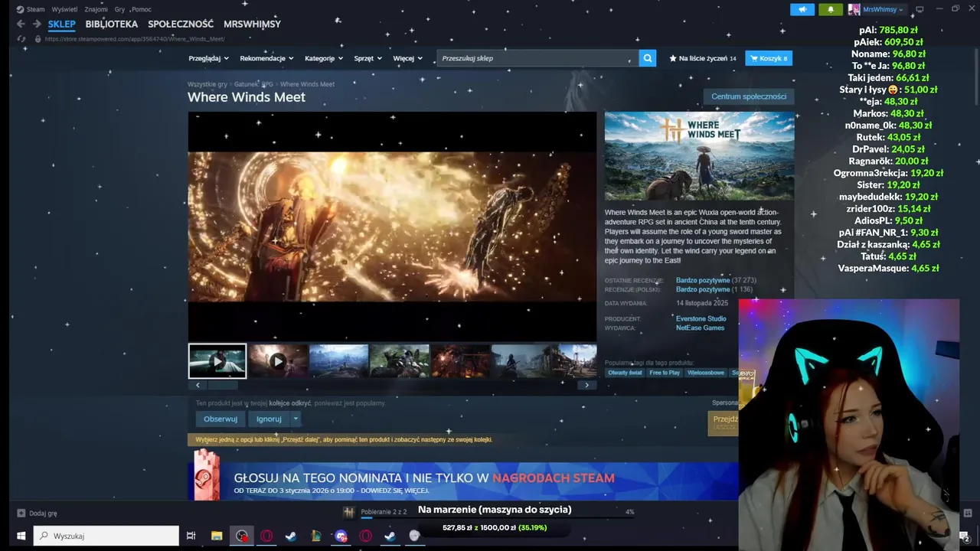This screenshot has height=551, width=980.
Task: Open Centrum społeczności button
Action: [x=749, y=96]
